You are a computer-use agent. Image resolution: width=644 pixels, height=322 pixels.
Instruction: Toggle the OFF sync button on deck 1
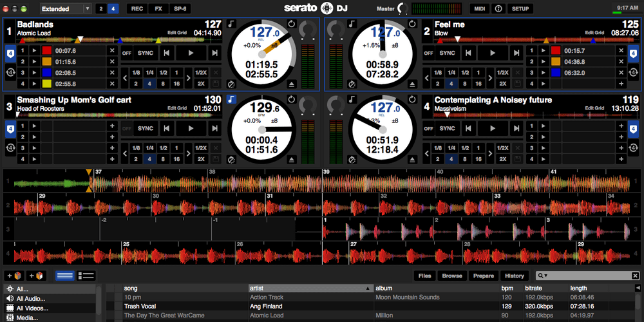coord(126,53)
